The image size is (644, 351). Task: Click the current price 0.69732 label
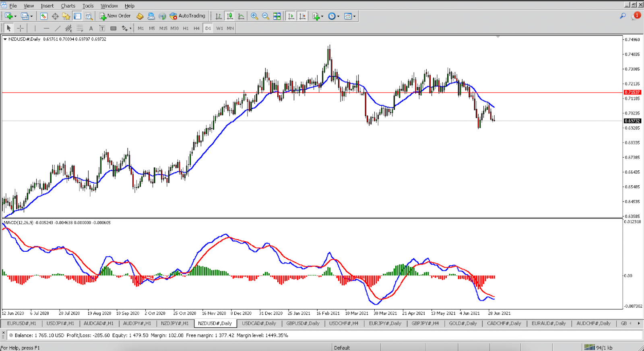(x=632, y=121)
